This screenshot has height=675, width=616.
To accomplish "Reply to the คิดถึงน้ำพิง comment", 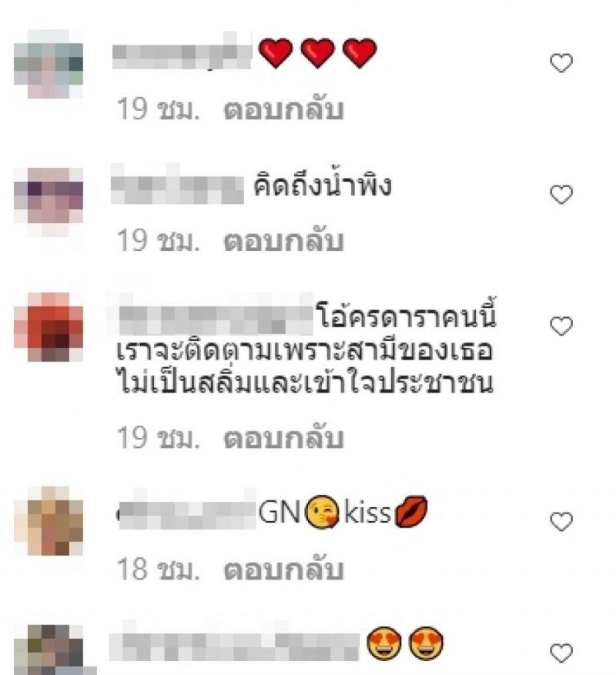I will click(283, 241).
